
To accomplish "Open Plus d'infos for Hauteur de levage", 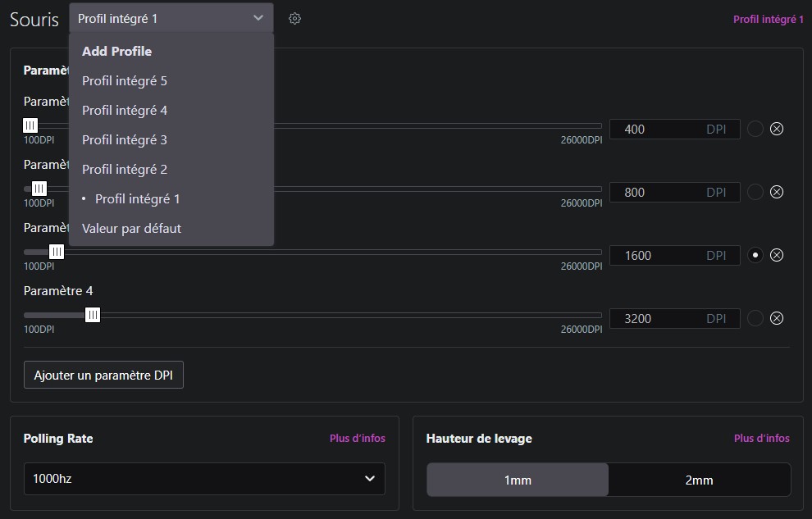I will [761, 439].
